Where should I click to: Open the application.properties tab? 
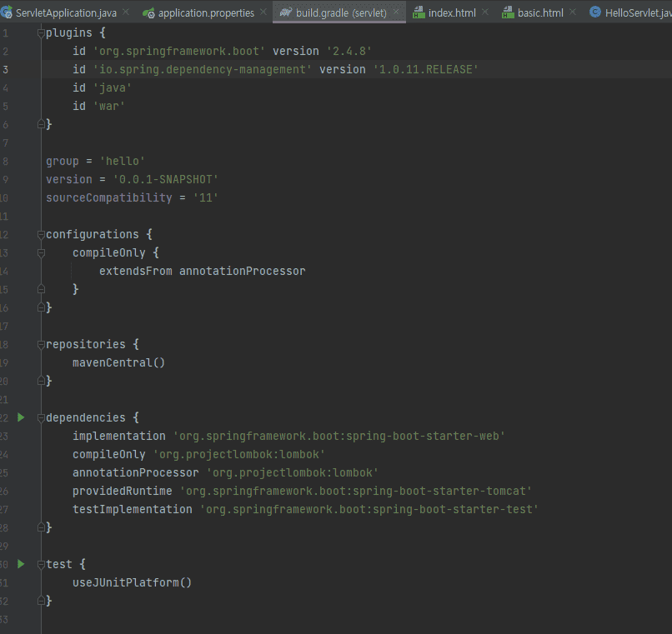(x=206, y=12)
